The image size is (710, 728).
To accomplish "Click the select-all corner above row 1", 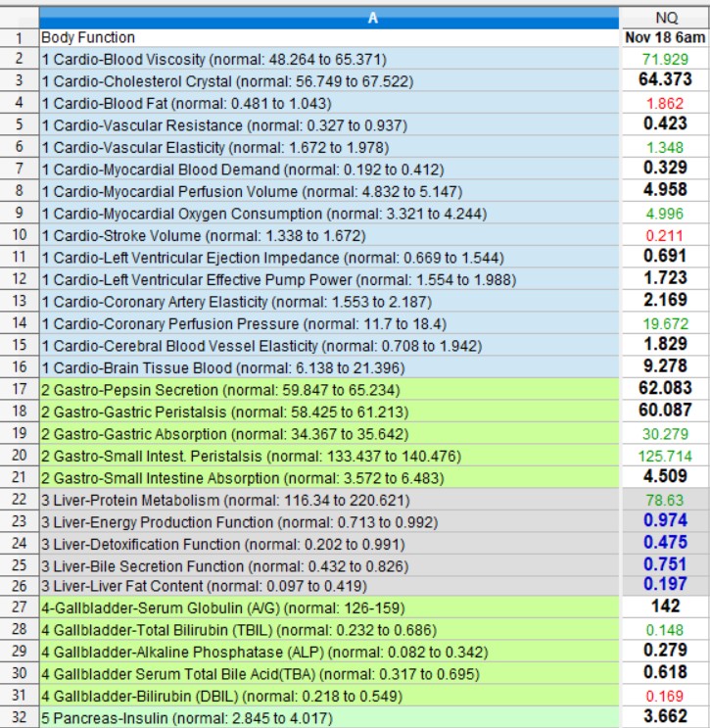I will point(19,18).
